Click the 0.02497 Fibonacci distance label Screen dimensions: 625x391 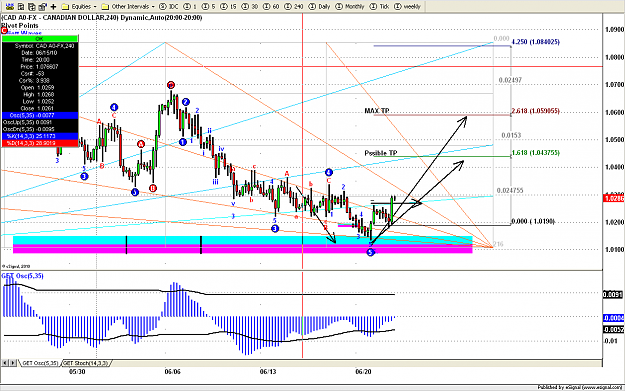tap(510, 80)
